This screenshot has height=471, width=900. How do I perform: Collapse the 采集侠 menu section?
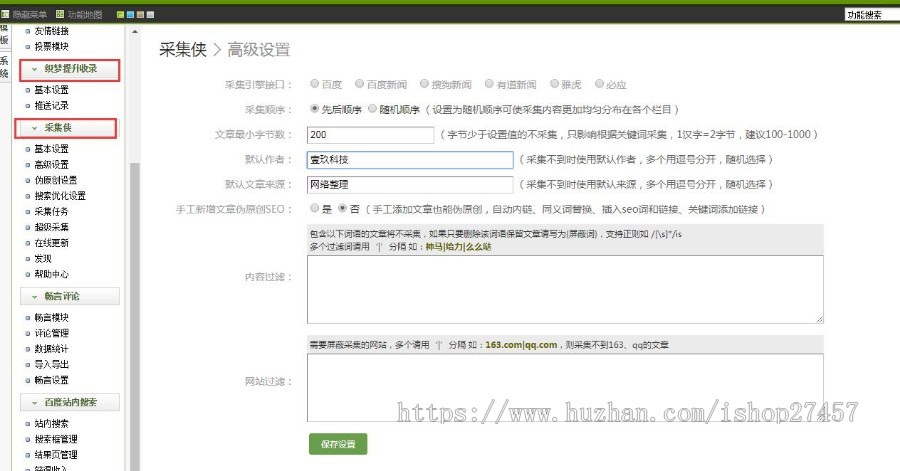65,128
